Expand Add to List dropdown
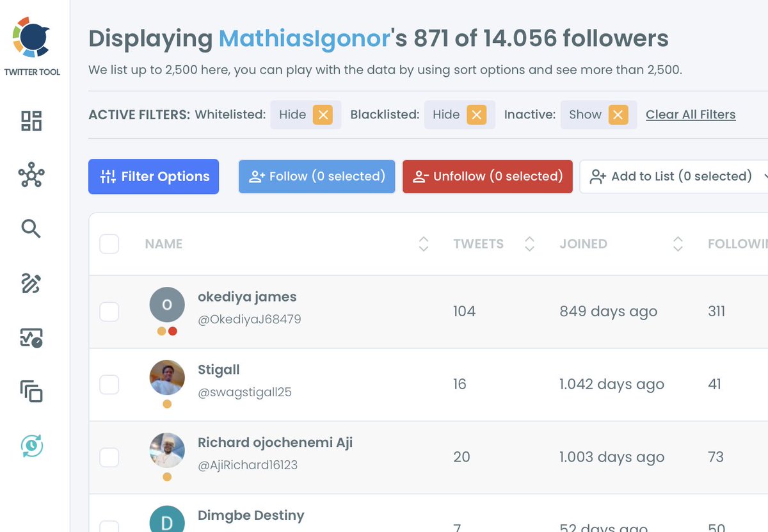This screenshot has width=768, height=532. 673,177
